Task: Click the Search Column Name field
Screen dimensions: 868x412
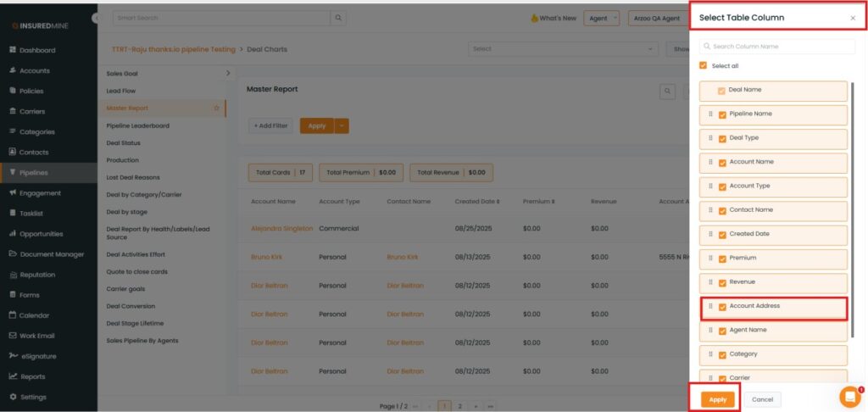Action: point(777,47)
